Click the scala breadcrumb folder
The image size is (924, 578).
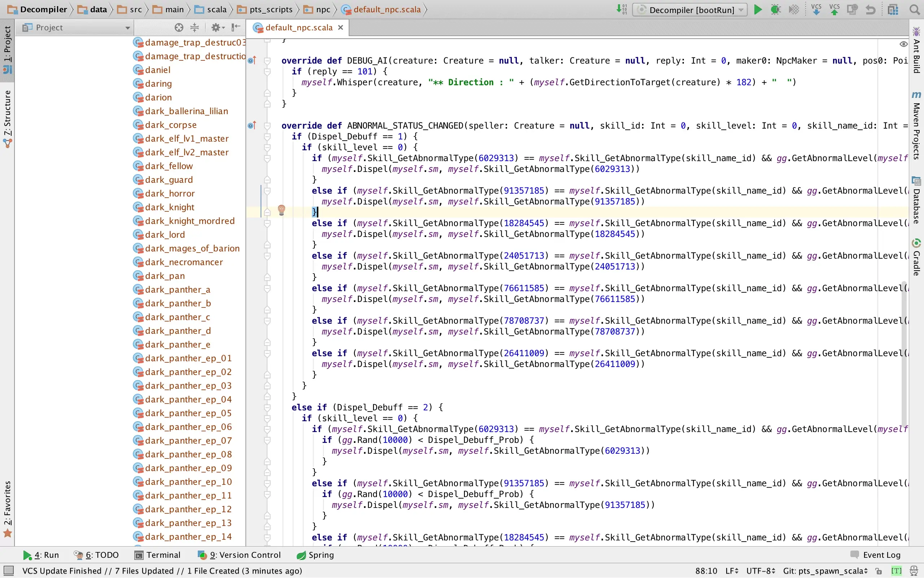pos(211,9)
